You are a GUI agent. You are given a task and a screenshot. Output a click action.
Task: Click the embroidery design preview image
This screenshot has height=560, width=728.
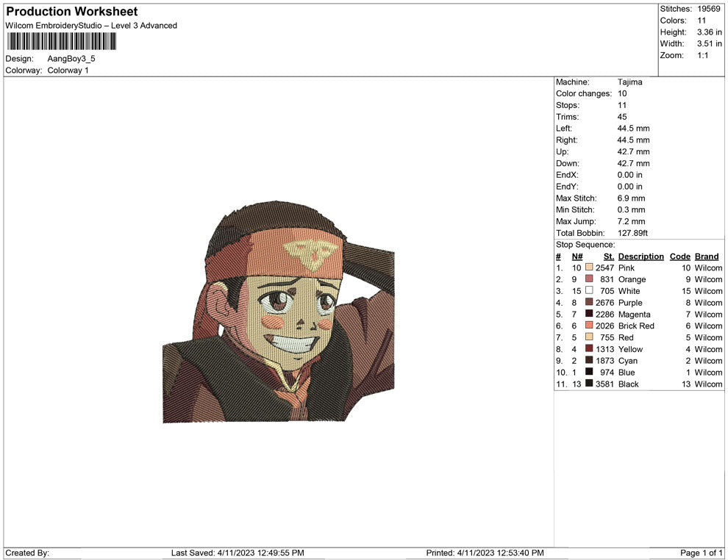(x=279, y=312)
